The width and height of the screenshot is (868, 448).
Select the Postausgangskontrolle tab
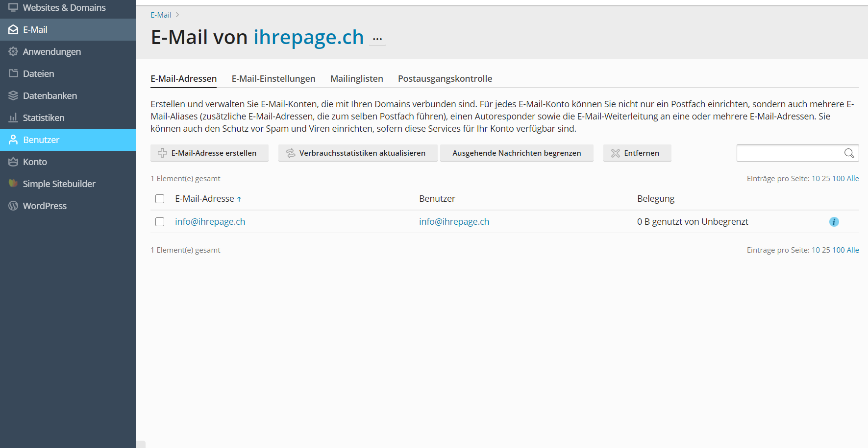coord(445,79)
